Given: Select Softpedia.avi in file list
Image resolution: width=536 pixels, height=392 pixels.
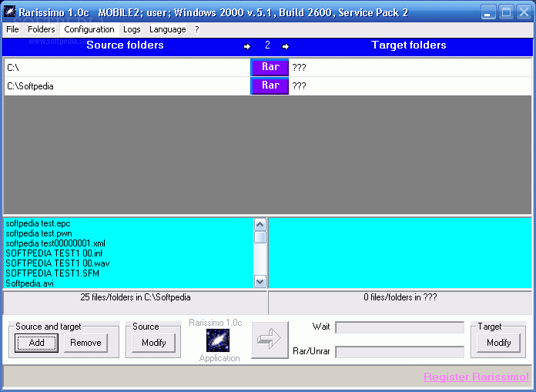Looking at the screenshot, I should point(30,283).
